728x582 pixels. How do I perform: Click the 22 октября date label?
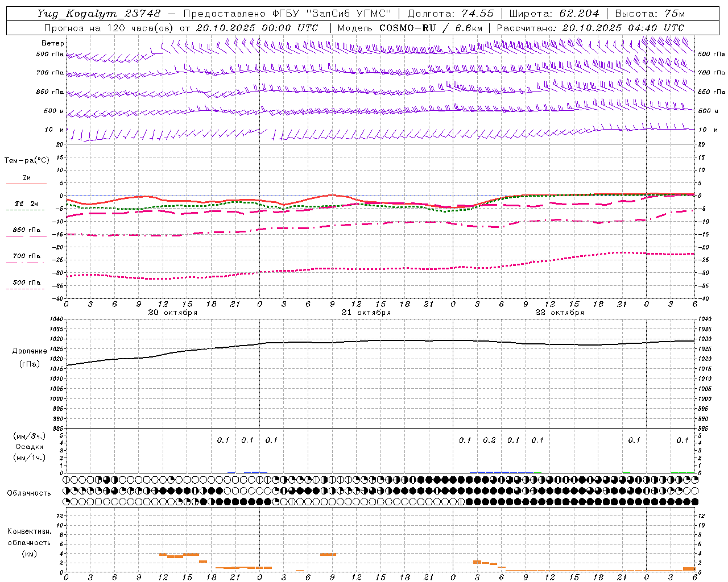[x=560, y=313]
